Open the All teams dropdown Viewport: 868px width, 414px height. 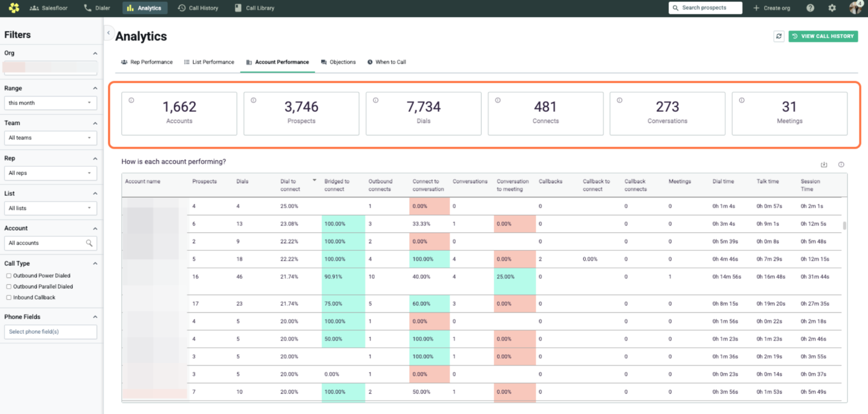coord(50,138)
